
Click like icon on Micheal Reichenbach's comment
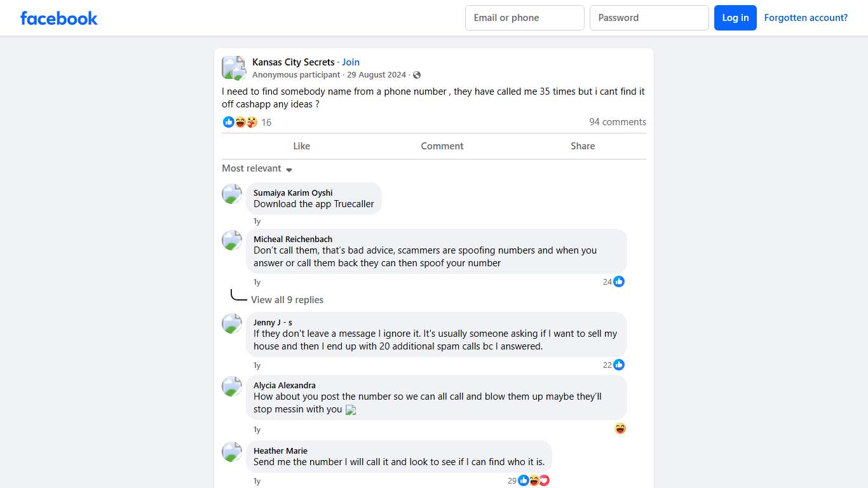click(619, 281)
